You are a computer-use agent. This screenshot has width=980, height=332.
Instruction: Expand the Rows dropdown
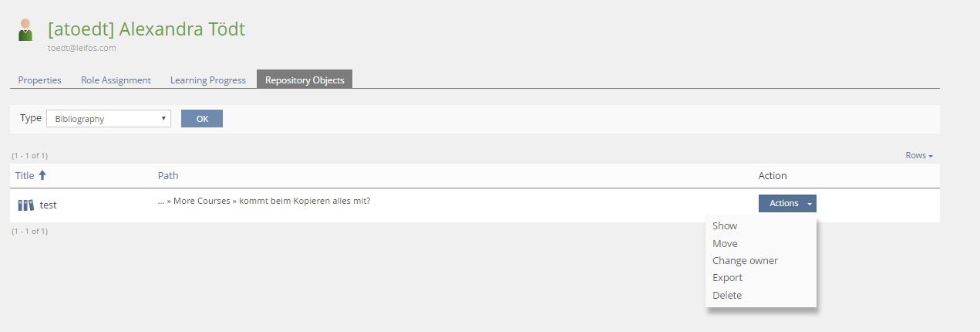coord(918,155)
